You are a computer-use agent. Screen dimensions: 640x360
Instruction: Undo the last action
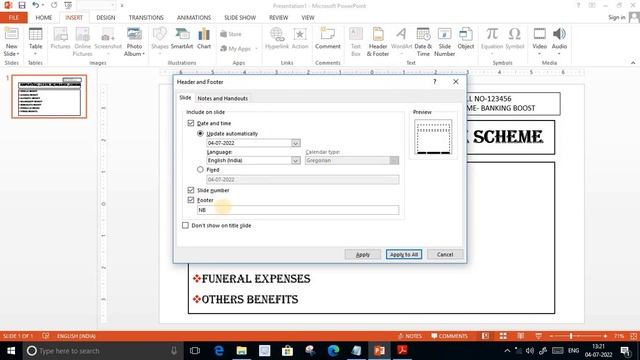point(36,5)
